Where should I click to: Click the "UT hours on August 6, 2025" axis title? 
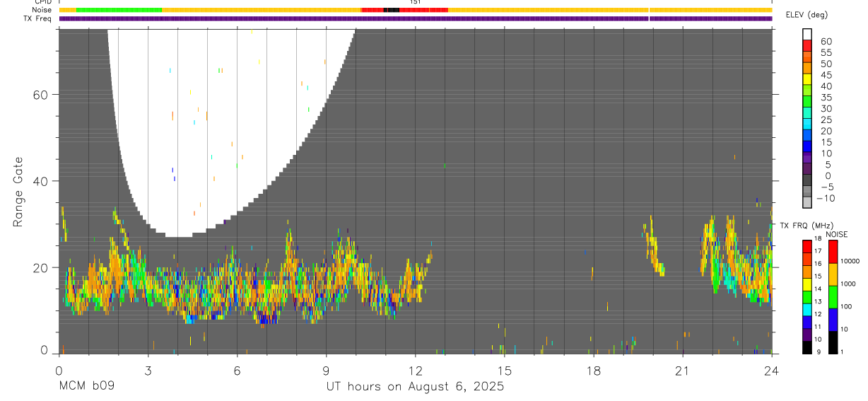[415, 387]
